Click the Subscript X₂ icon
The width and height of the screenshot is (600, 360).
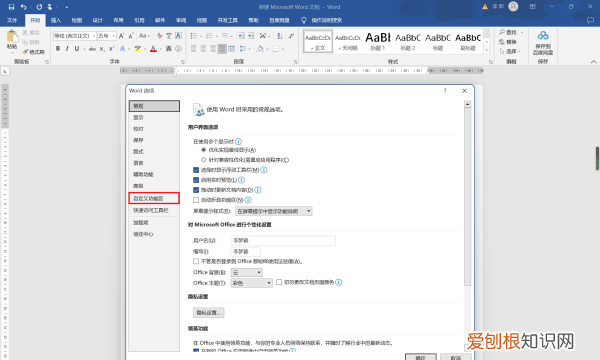102,49
